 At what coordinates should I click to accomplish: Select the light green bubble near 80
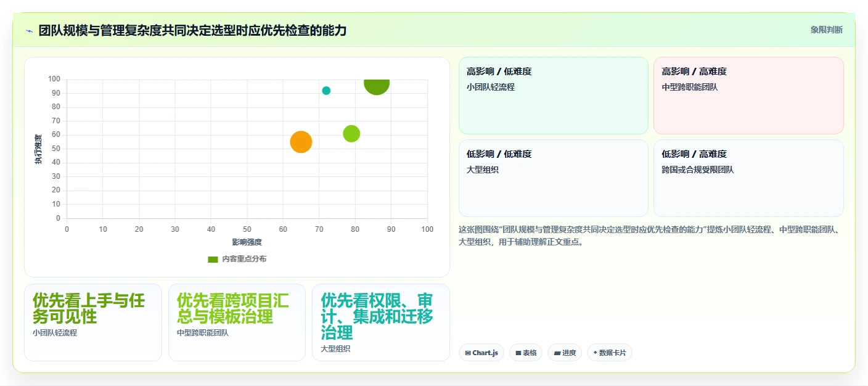(x=351, y=133)
